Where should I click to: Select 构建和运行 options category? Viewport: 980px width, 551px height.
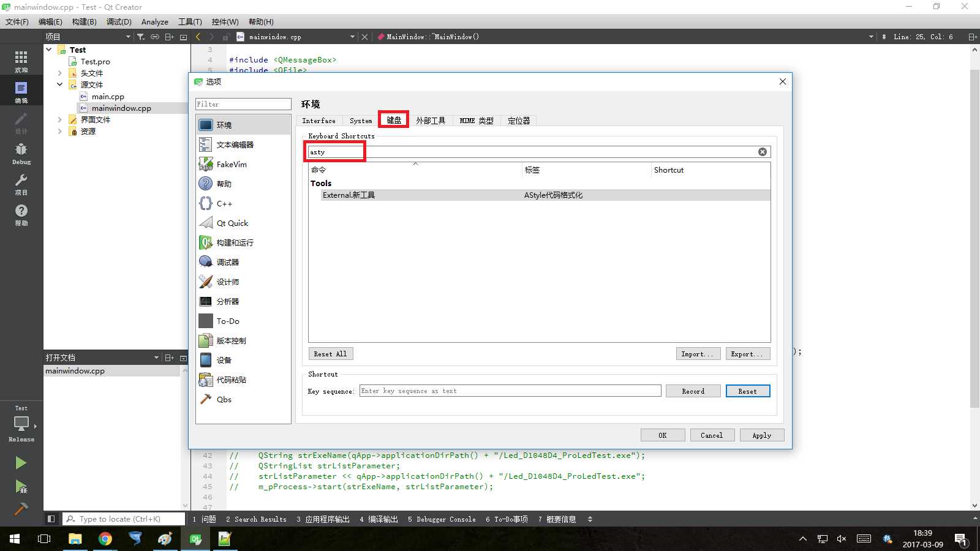243,242
